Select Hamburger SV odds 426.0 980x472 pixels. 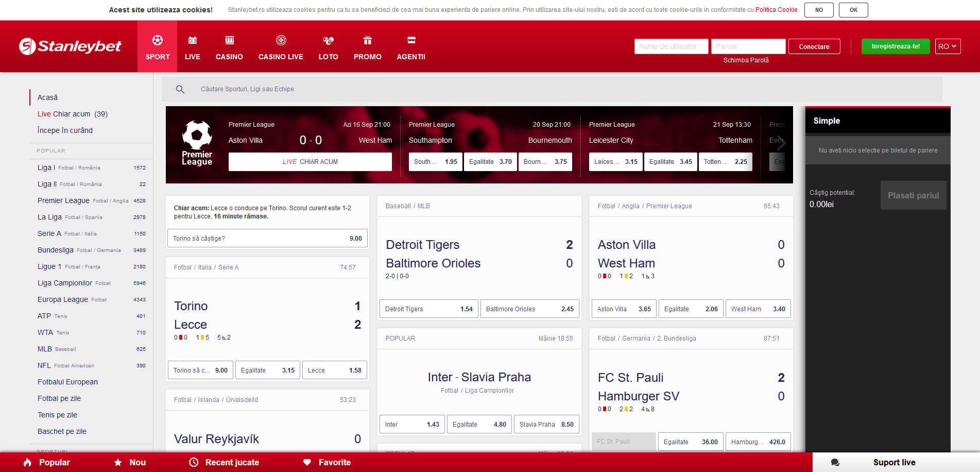pyautogui.click(x=758, y=442)
